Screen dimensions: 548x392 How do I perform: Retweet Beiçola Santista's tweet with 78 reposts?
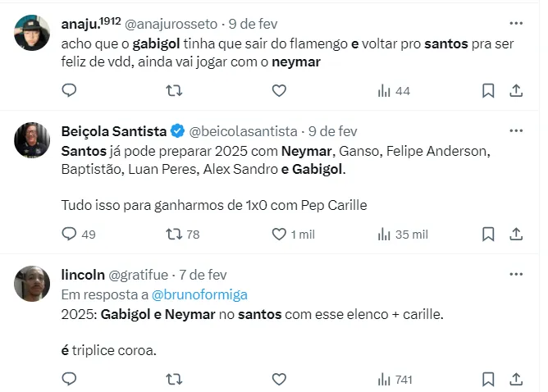tap(174, 234)
